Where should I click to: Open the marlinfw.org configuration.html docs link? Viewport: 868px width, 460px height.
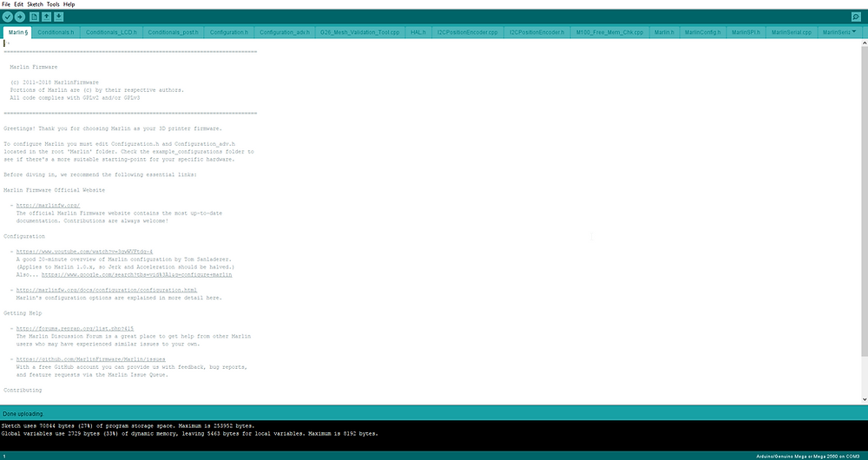pyautogui.click(x=106, y=290)
